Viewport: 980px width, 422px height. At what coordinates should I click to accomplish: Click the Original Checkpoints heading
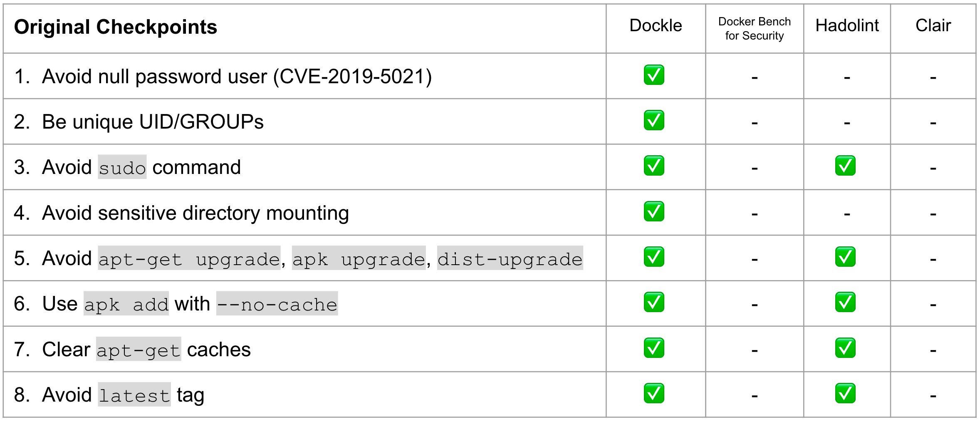(x=116, y=27)
